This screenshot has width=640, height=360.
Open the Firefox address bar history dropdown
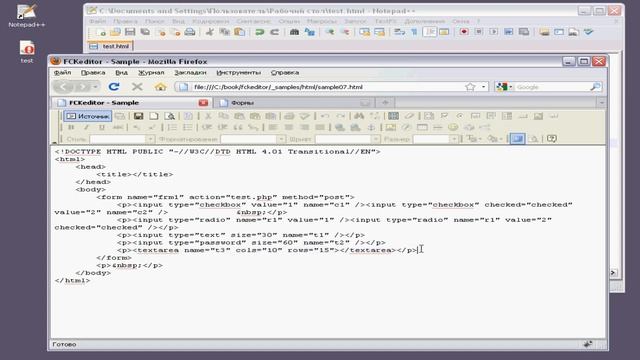coord(483,87)
